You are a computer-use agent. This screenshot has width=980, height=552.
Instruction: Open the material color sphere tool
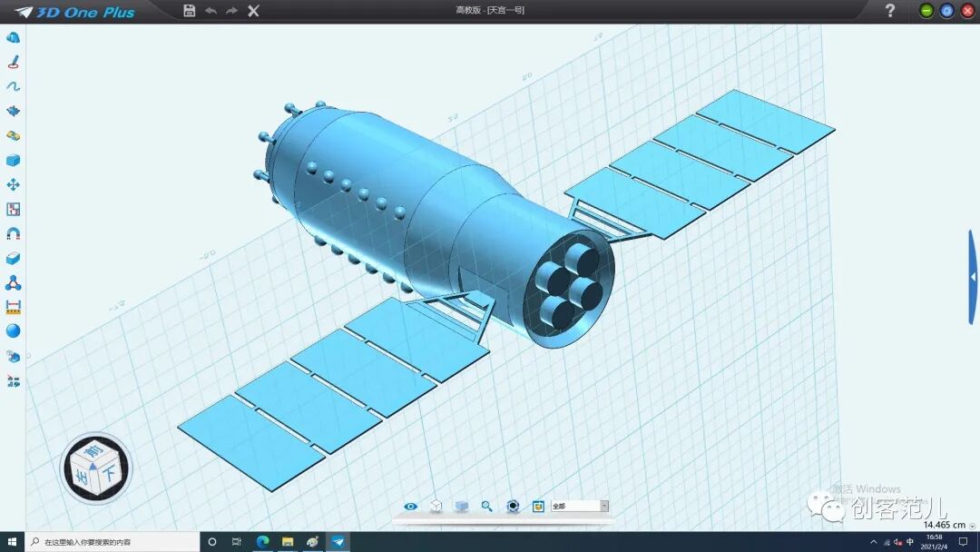pyautogui.click(x=13, y=331)
